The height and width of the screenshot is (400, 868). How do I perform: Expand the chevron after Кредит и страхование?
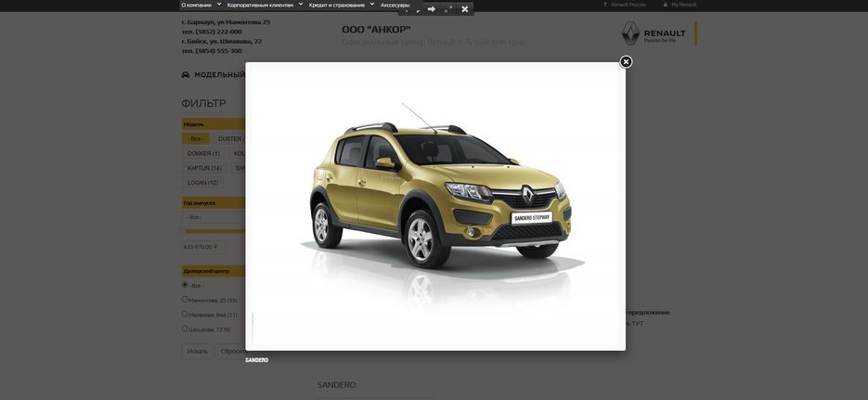pyautogui.click(x=372, y=4)
